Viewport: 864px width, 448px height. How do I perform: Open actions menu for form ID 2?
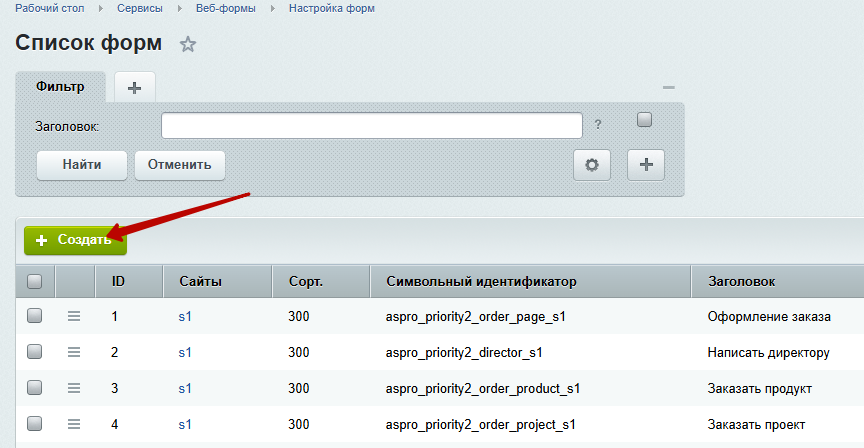(73, 352)
